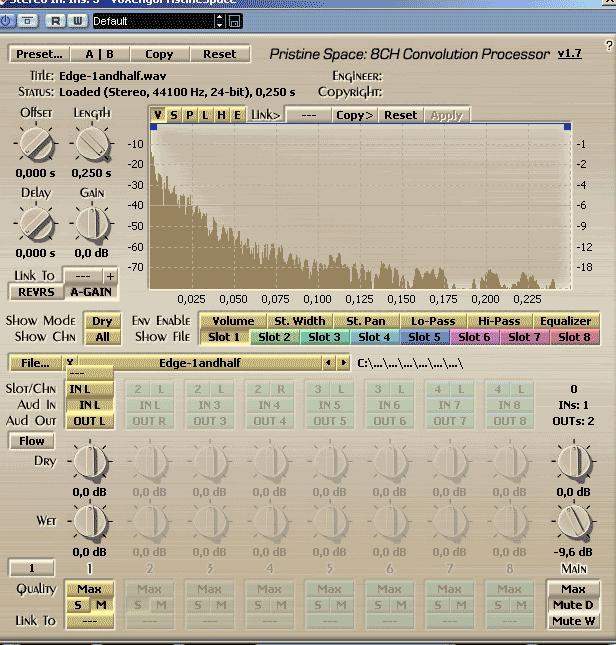Click the help question mark icon

609,46
